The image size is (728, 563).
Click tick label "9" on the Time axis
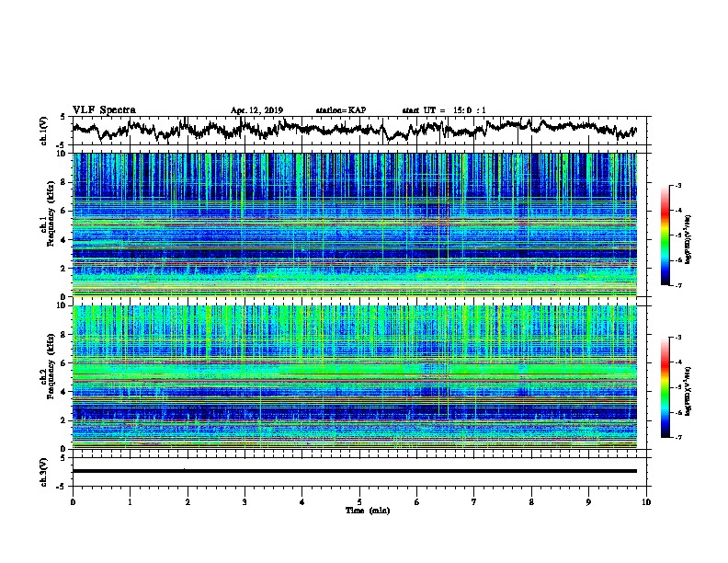click(x=588, y=502)
